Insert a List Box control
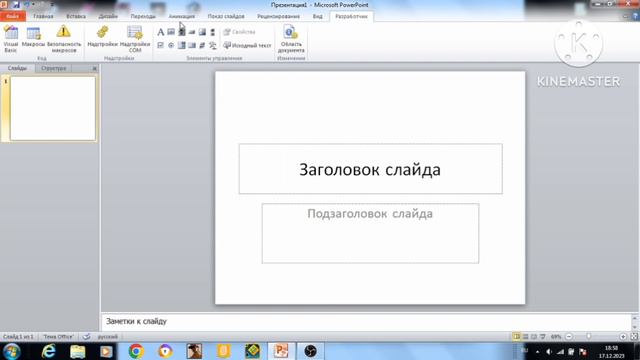 point(192,45)
